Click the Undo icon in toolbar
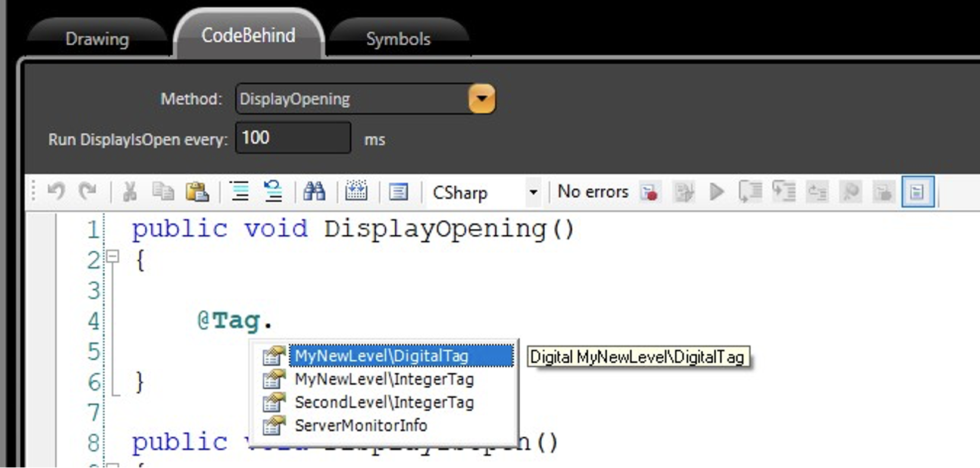 56,192
